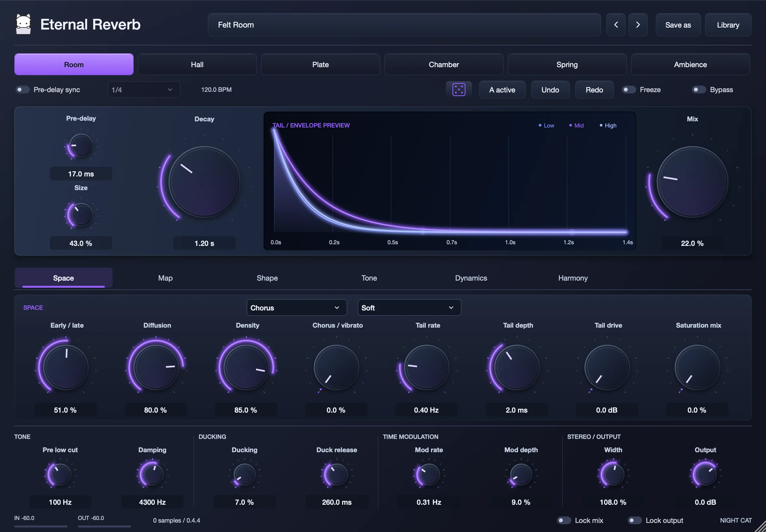The image size is (766, 532).
Task: Click the Width knob
Action: coord(613,474)
